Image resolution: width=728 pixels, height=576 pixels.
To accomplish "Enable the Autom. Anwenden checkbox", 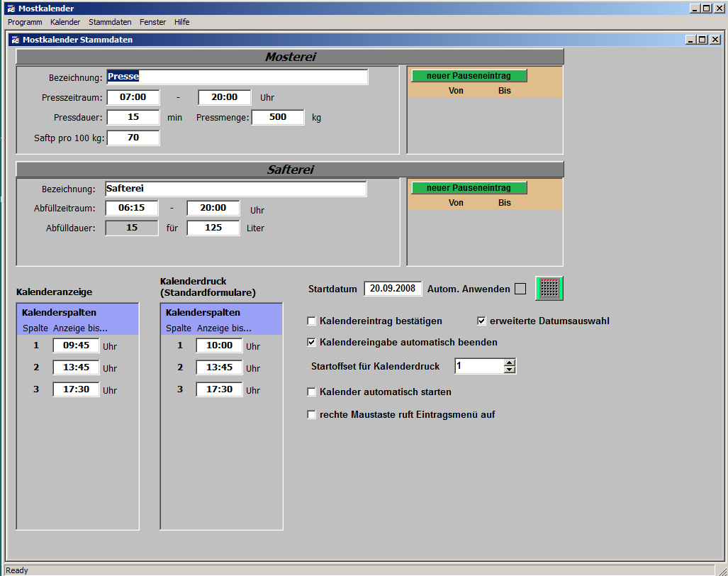I will pos(520,289).
